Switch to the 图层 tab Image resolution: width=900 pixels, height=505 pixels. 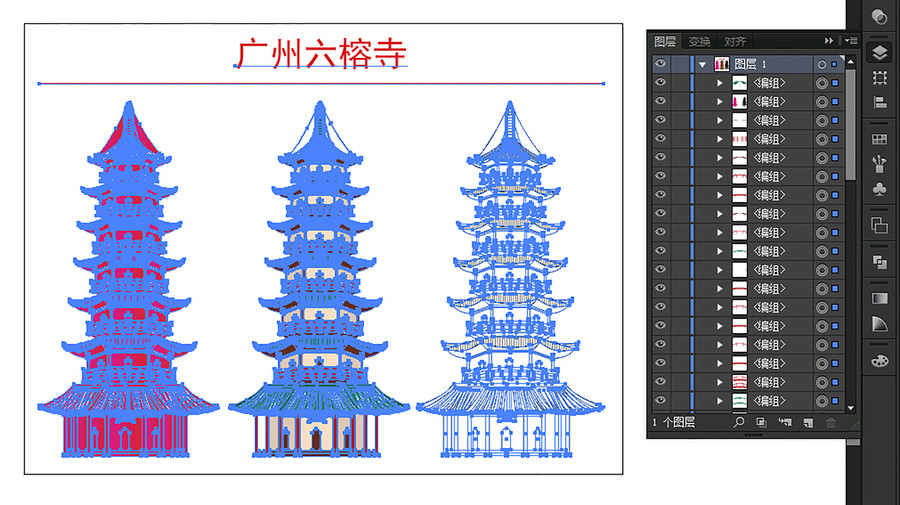click(x=665, y=41)
